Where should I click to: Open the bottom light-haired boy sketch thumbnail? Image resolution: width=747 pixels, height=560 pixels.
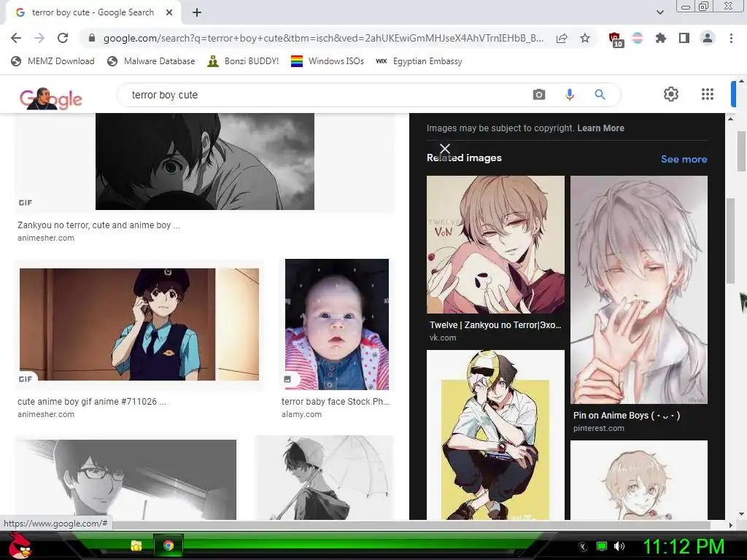pos(639,480)
